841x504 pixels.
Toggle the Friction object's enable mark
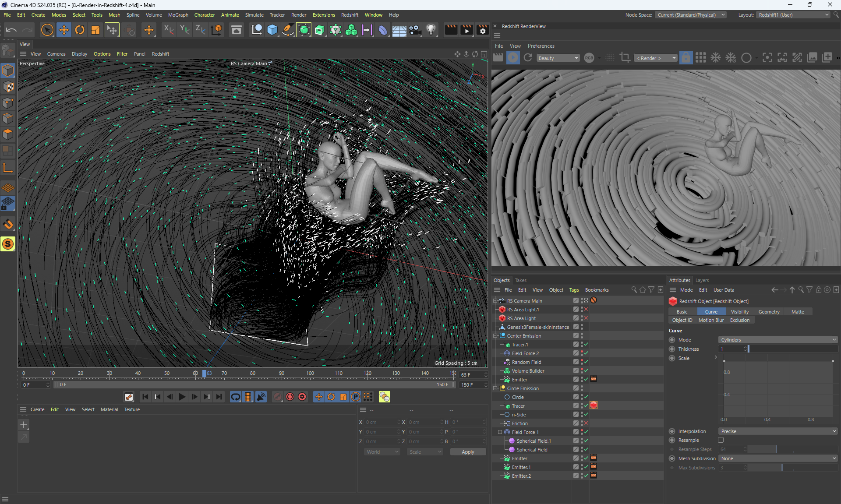click(586, 423)
